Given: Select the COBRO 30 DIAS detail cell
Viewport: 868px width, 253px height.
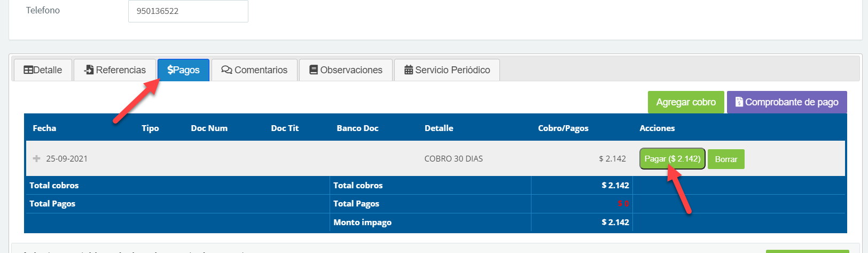Looking at the screenshot, I should click(453, 159).
